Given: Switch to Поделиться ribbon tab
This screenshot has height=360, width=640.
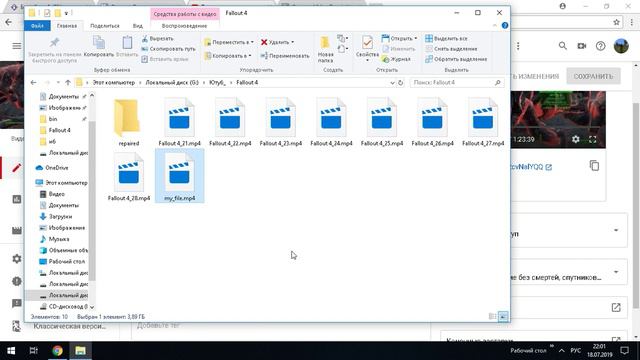Looking at the screenshot, I should click(105, 25).
